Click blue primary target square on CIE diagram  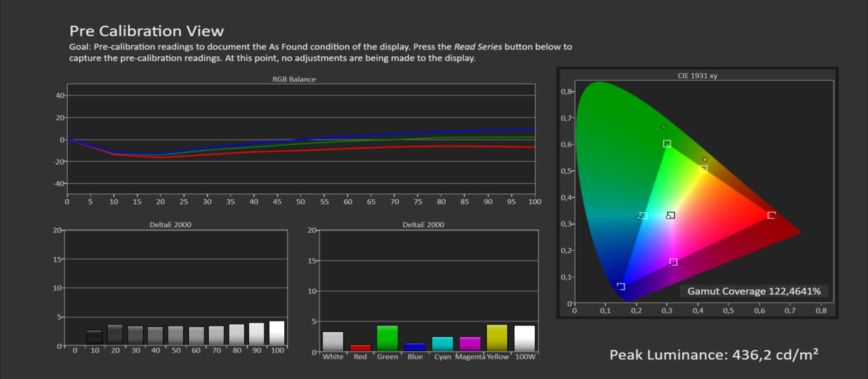620,287
